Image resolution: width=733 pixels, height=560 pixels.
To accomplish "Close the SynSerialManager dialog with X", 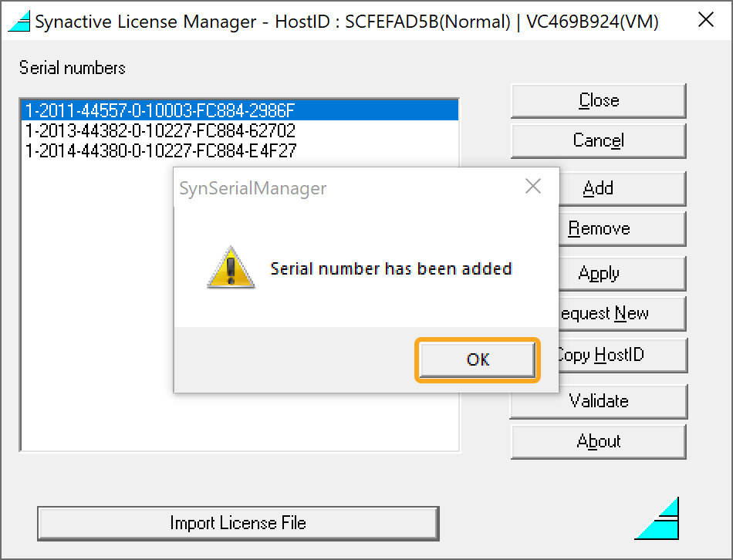I will click(533, 186).
